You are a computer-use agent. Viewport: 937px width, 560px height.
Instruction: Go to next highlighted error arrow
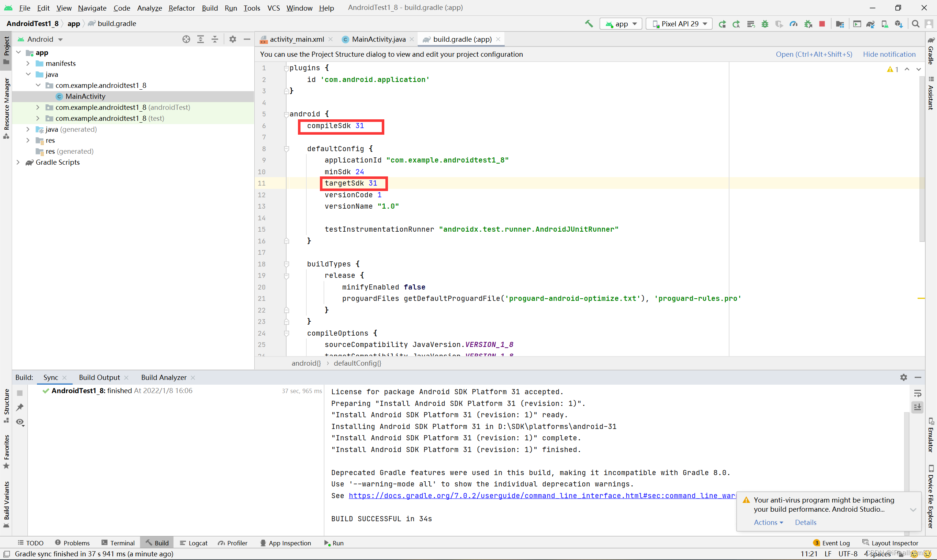coord(918,70)
